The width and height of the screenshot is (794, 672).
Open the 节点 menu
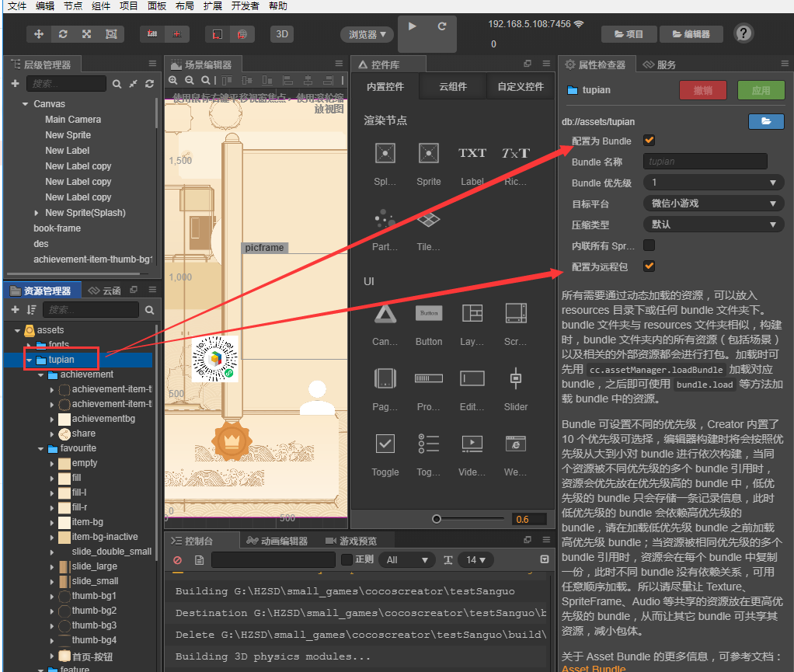point(72,6)
